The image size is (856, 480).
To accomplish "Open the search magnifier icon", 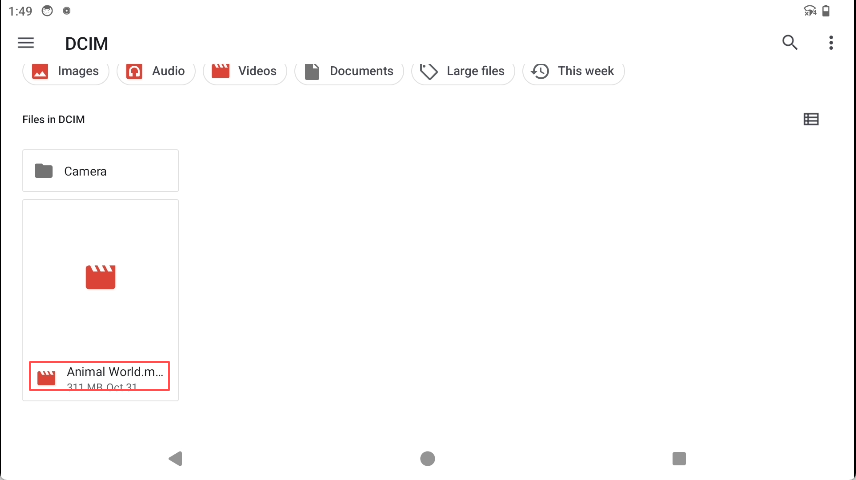I will pyautogui.click(x=789, y=43).
